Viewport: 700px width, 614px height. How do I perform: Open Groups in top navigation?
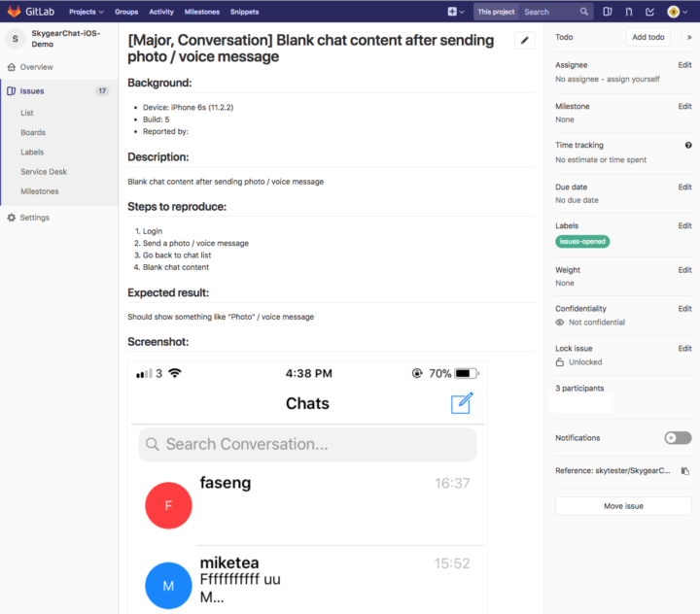click(126, 12)
